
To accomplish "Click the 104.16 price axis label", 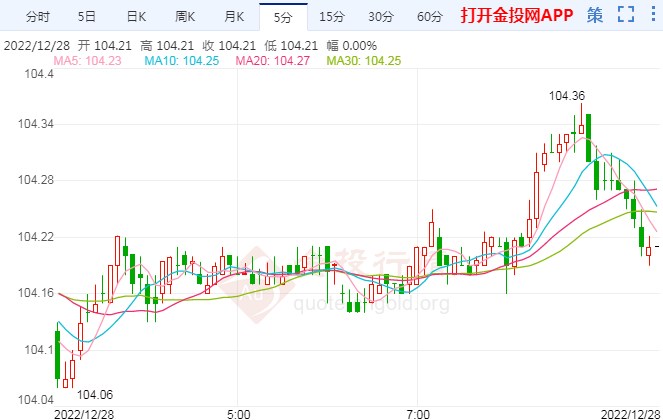I will [36, 293].
